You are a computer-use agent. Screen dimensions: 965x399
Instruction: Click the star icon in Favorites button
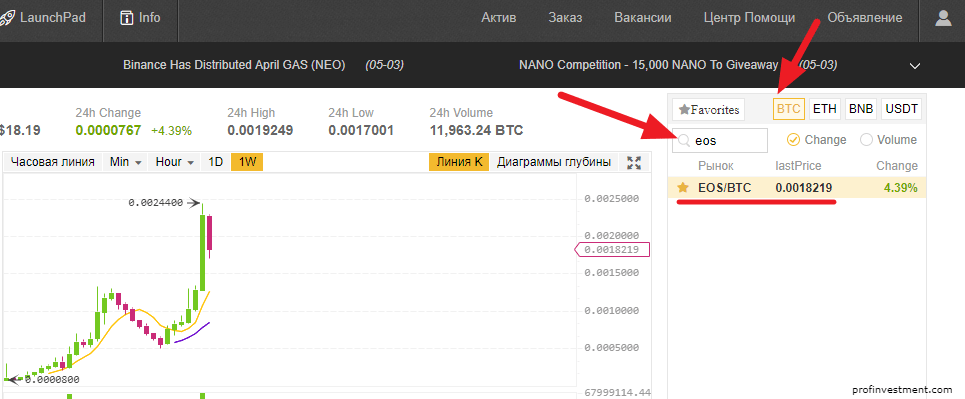tap(684, 110)
